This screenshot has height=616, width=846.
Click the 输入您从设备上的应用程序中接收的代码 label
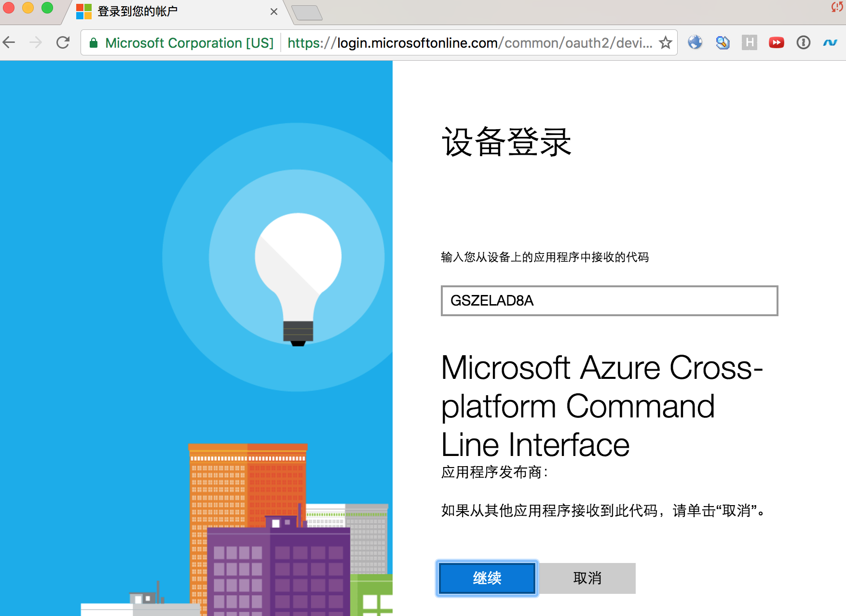[545, 257]
